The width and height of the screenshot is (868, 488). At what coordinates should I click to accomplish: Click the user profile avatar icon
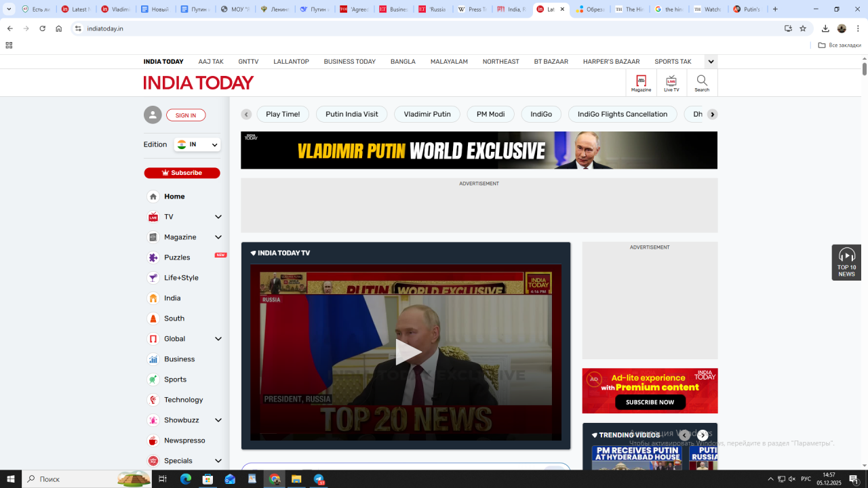[153, 115]
